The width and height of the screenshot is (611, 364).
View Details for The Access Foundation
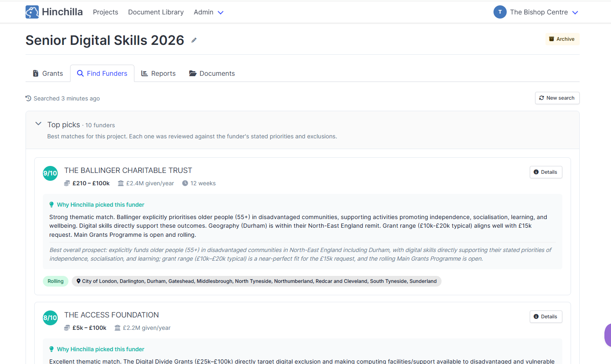pos(545,317)
